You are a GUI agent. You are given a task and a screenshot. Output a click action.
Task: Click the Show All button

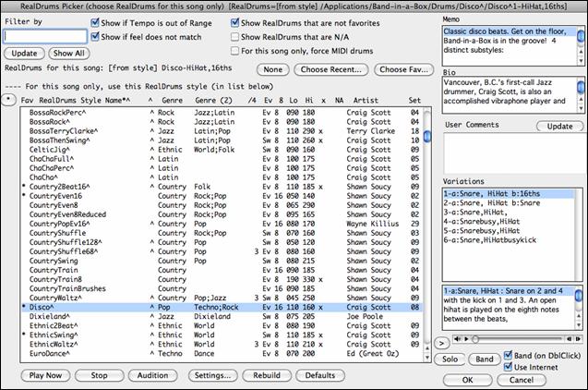[69, 54]
